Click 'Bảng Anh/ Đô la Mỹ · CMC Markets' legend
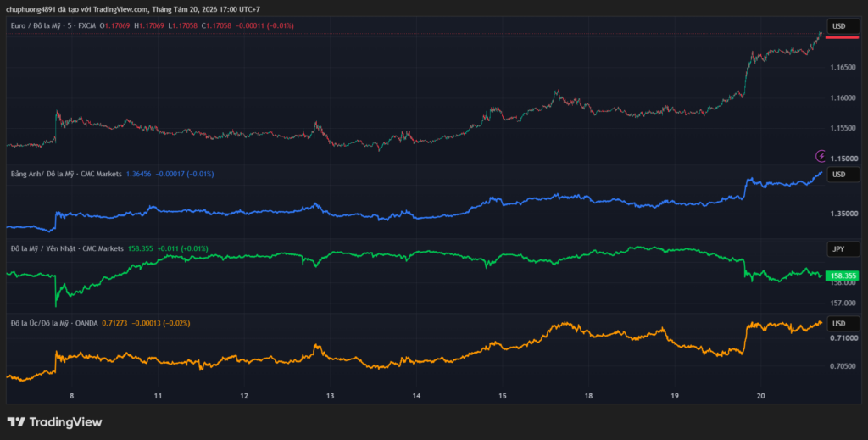868x440 pixels. 66,174
